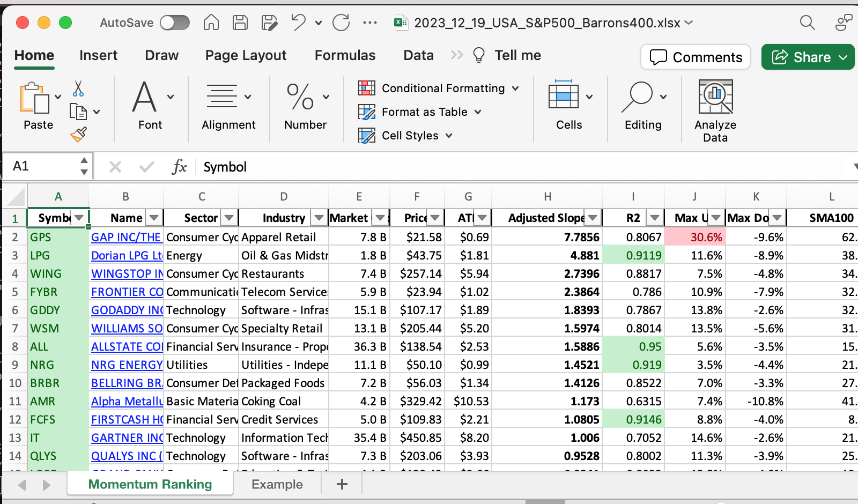Click the Cut scissors icon
Screen dimensions: 858x504
click(x=78, y=88)
